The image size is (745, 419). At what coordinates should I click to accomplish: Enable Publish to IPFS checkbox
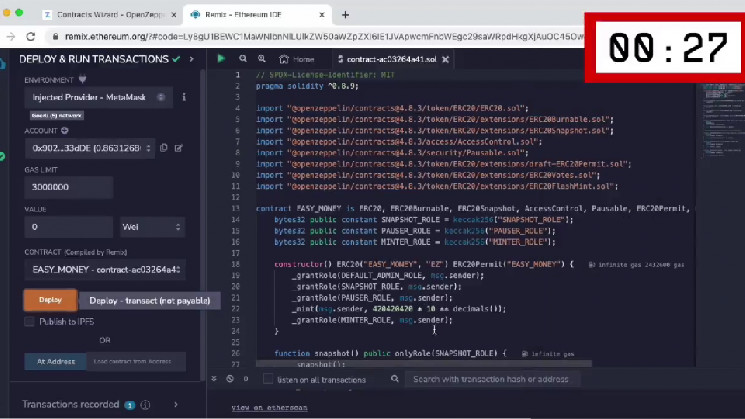point(29,322)
